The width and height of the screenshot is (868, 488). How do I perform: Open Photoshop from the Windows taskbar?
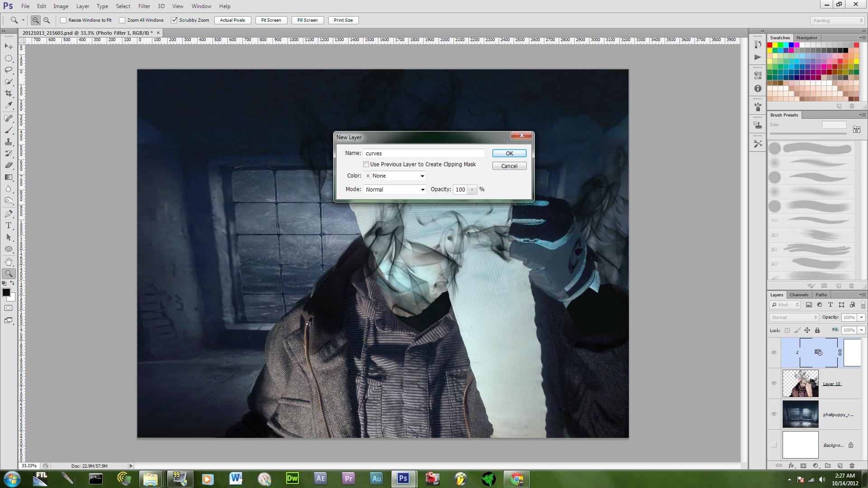[403, 479]
